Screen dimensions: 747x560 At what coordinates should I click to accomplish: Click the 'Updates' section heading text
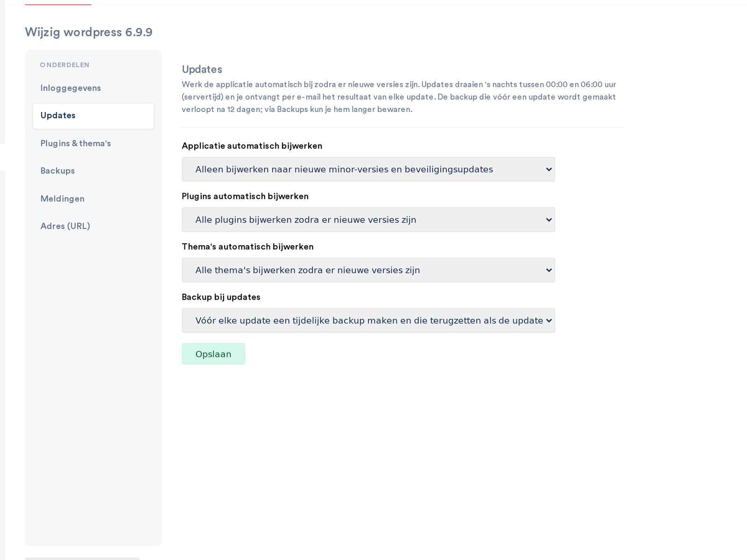click(x=202, y=70)
